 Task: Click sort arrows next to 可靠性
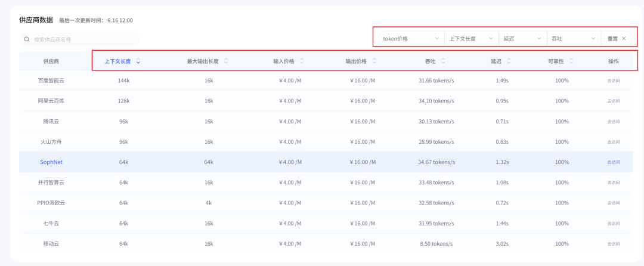(x=571, y=61)
